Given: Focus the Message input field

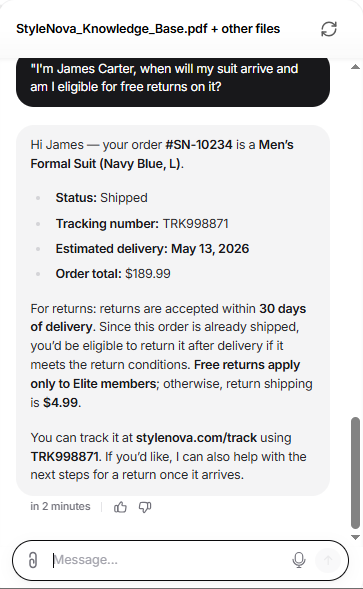Looking at the screenshot, I should point(169,560).
